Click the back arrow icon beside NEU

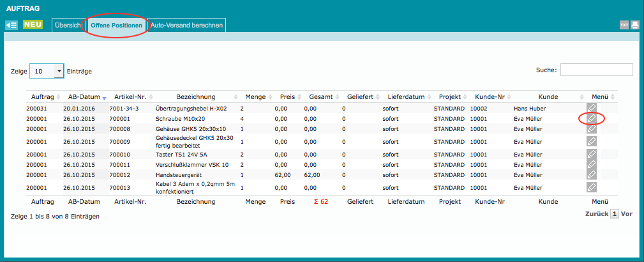[x=11, y=25]
